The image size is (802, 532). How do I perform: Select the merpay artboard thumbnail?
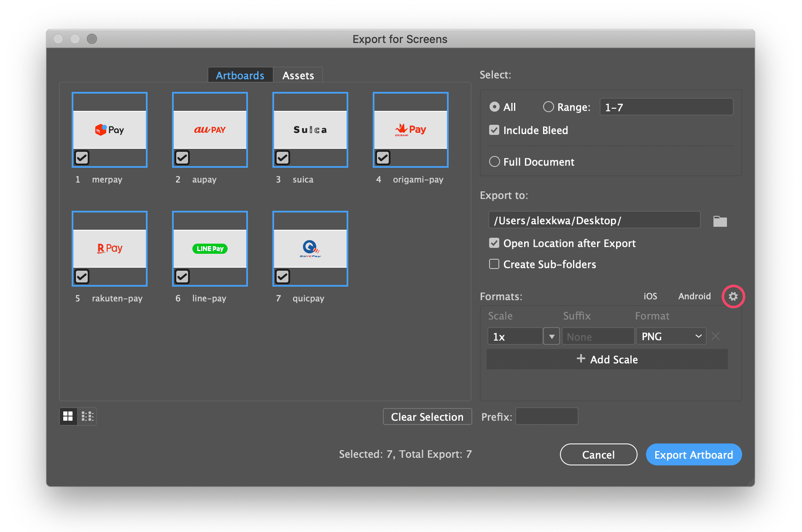[x=110, y=130]
